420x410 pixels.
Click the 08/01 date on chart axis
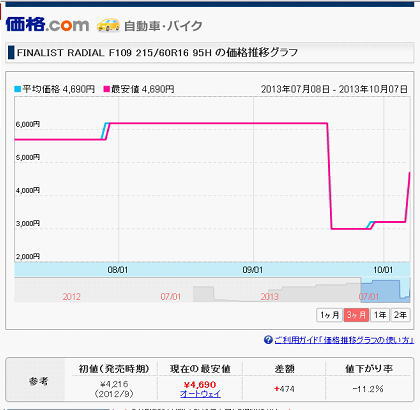tap(118, 270)
